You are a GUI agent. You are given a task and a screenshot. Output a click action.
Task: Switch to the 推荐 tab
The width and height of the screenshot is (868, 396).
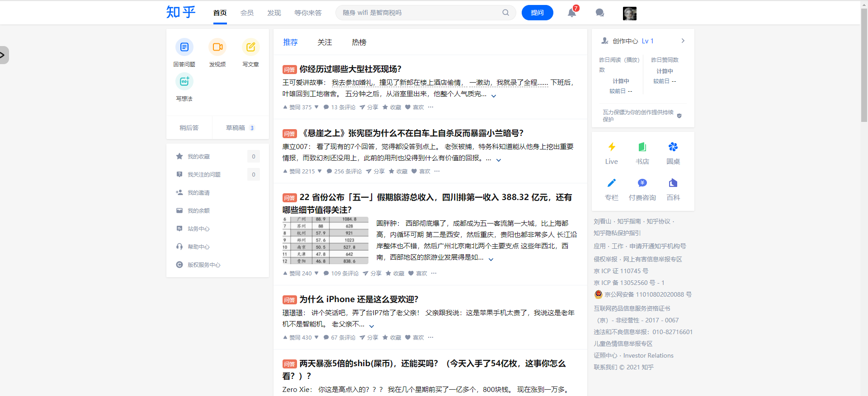point(290,42)
